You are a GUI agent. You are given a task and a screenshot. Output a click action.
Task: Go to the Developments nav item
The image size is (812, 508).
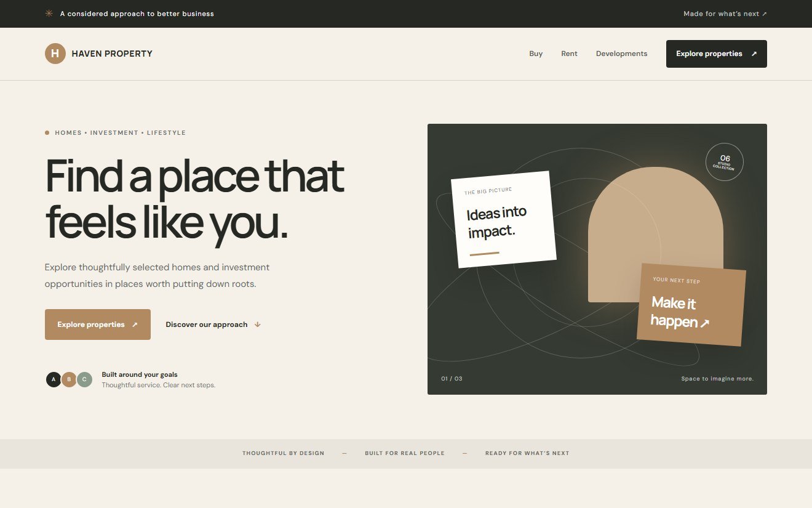pyautogui.click(x=621, y=54)
